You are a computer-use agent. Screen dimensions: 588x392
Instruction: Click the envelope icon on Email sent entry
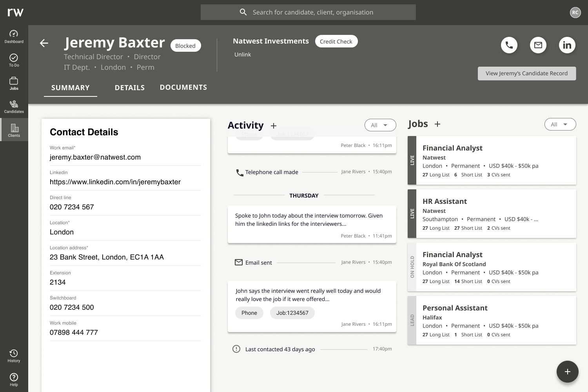tap(238, 262)
